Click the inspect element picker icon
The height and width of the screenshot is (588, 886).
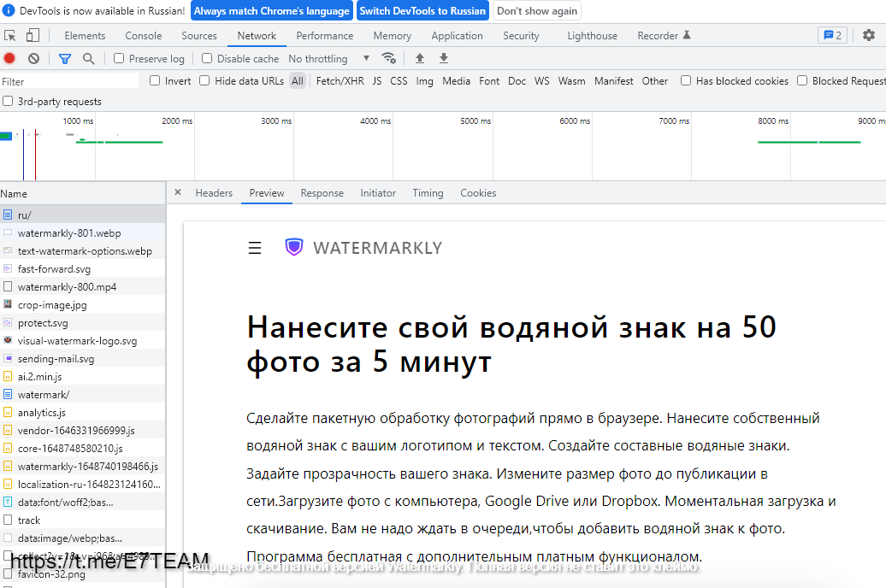click(x=10, y=36)
